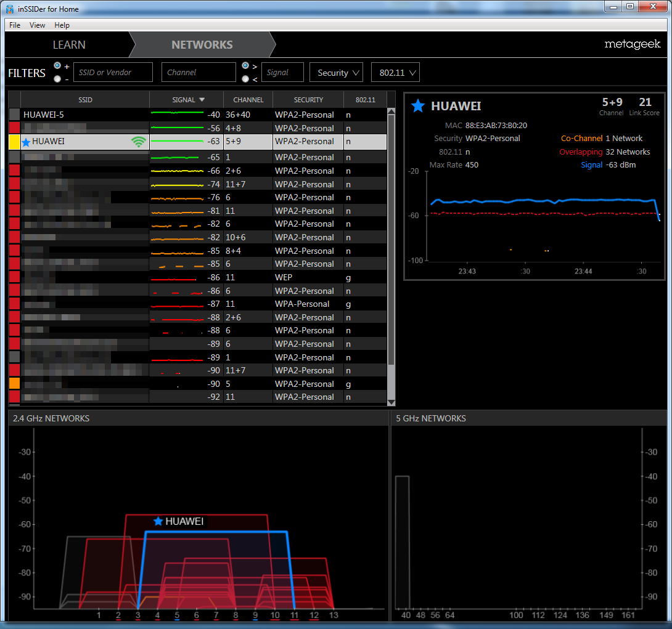The width and height of the screenshot is (672, 629).
Task: Focus the SSID or Vendor filter field
Action: 113,72
